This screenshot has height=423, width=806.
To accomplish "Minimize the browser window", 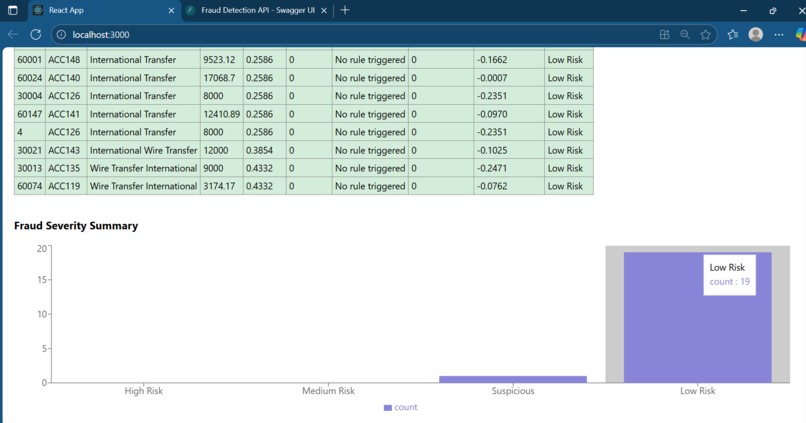I will pos(743,10).
